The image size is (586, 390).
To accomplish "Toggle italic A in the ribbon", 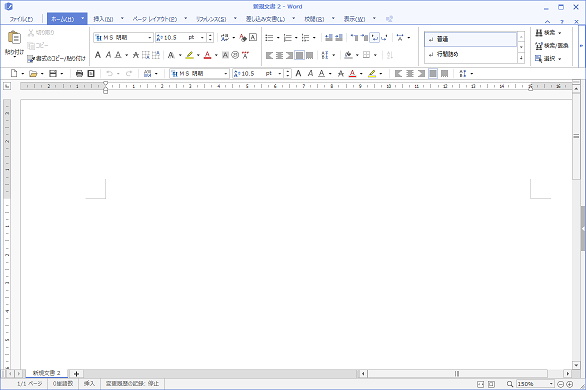I will click(x=108, y=55).
